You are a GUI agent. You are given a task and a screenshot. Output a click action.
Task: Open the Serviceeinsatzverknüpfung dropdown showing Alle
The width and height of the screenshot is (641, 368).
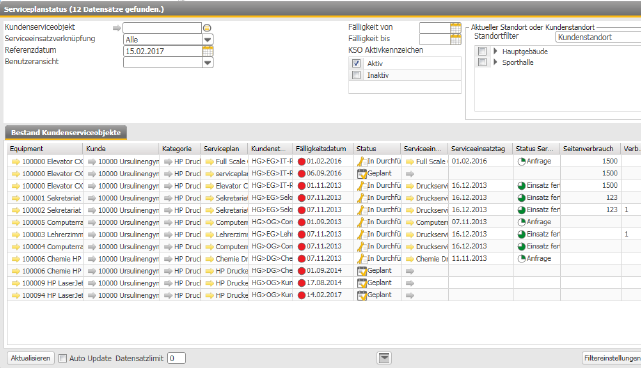(208, 40)
